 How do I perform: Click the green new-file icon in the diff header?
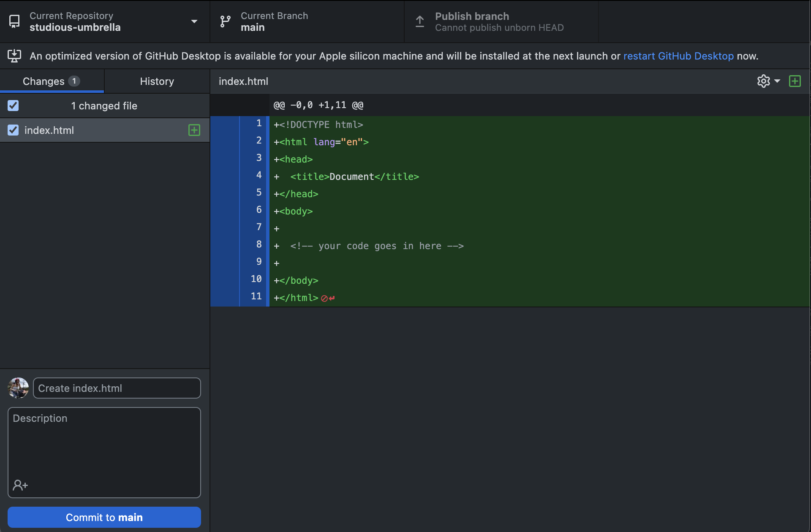tap(795, 81)
